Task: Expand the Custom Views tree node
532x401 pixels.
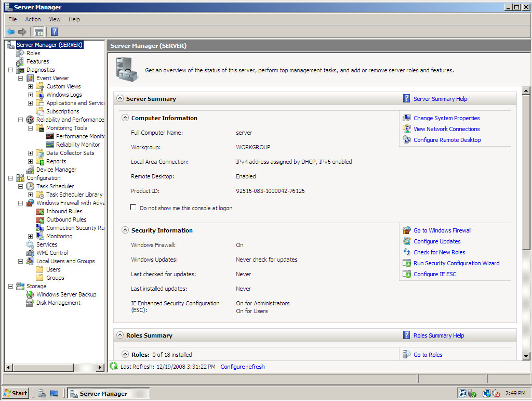Action: 30,86
